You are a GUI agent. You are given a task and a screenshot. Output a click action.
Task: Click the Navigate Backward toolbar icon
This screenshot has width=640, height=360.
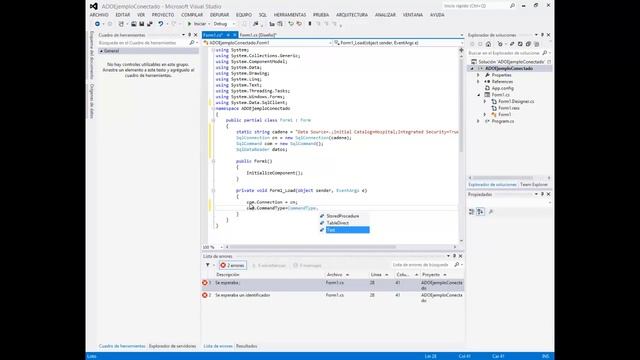[97, 24]
